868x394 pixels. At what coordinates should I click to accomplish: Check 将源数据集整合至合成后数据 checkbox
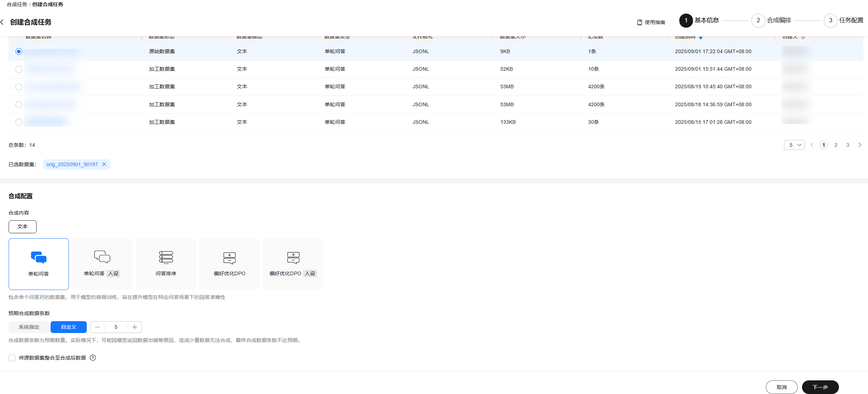12,358
